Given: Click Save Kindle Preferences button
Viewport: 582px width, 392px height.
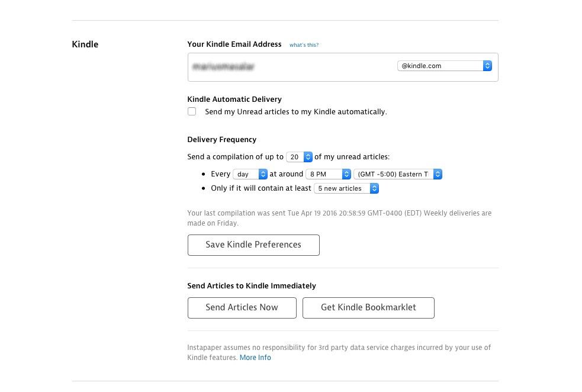Looking at the screenshot, I should pyautogui.click(x=253, y=245).
